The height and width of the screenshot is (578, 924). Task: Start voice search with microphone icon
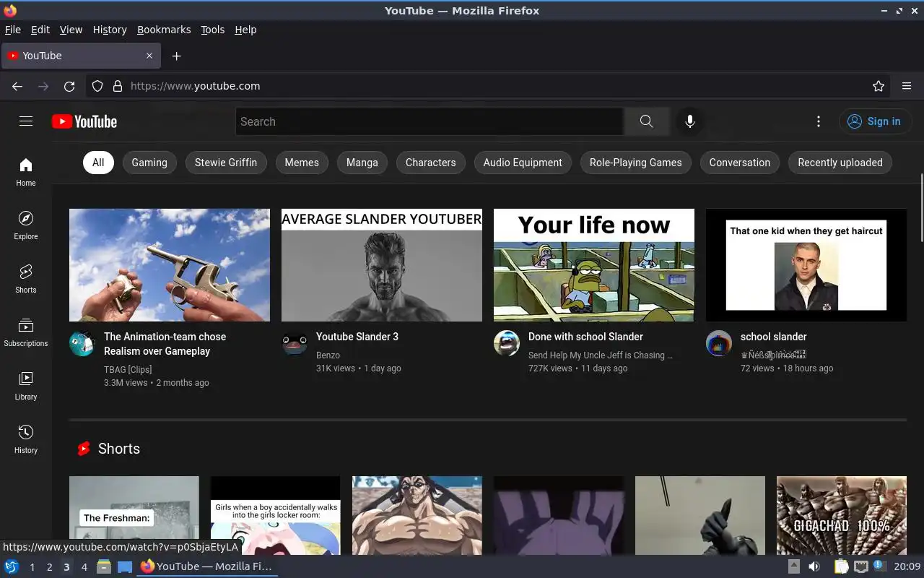pyautogui.click(x=690, y=121)
